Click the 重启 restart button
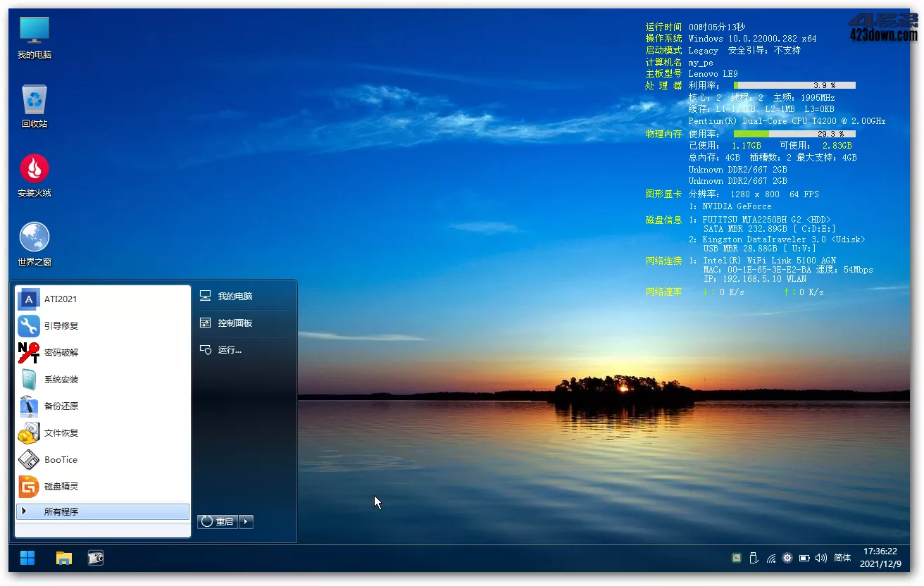Screen dimensions: 924x586 click(x=218, y=522)
